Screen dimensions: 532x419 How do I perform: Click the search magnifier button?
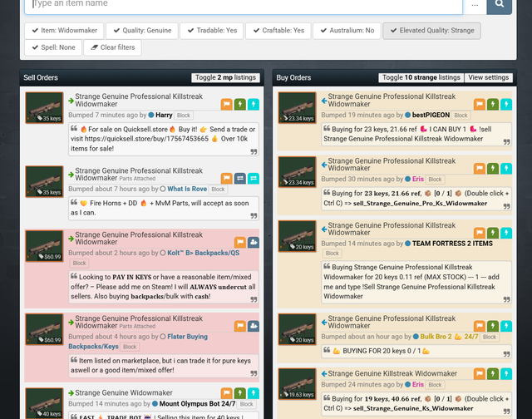pos(499,5)
